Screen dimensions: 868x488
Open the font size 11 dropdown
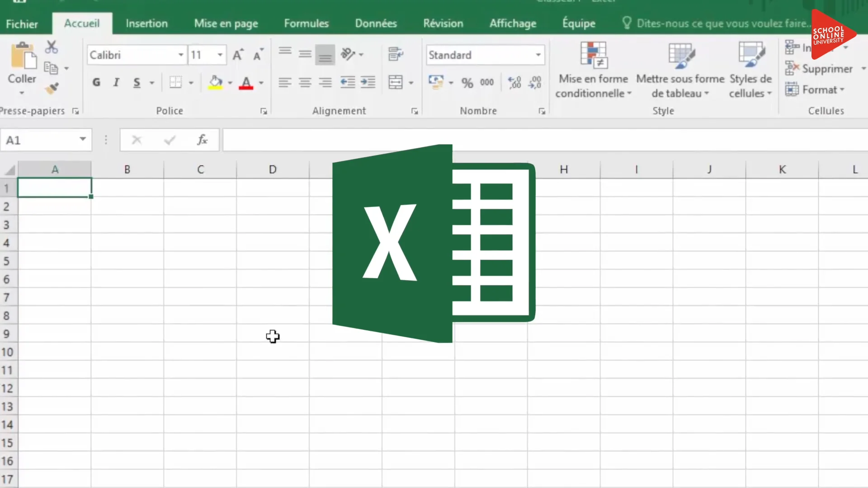(x=220, y=55)
